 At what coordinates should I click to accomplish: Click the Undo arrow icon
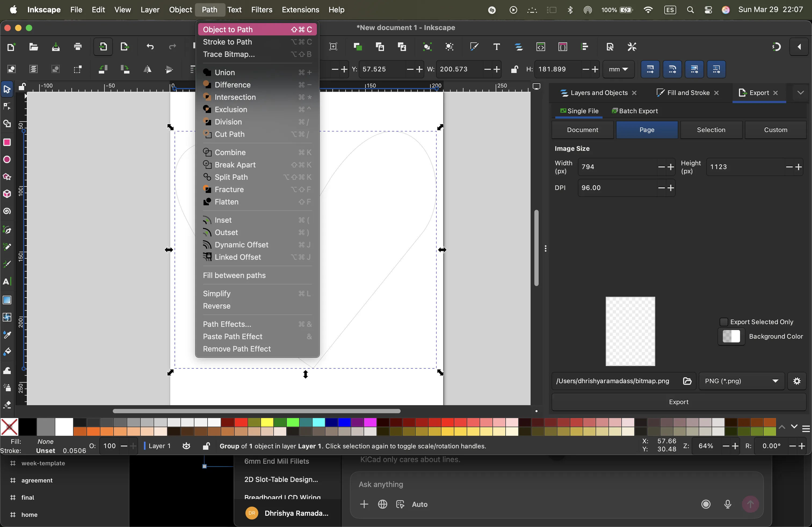pyautogui.click(x=150, y=47)
